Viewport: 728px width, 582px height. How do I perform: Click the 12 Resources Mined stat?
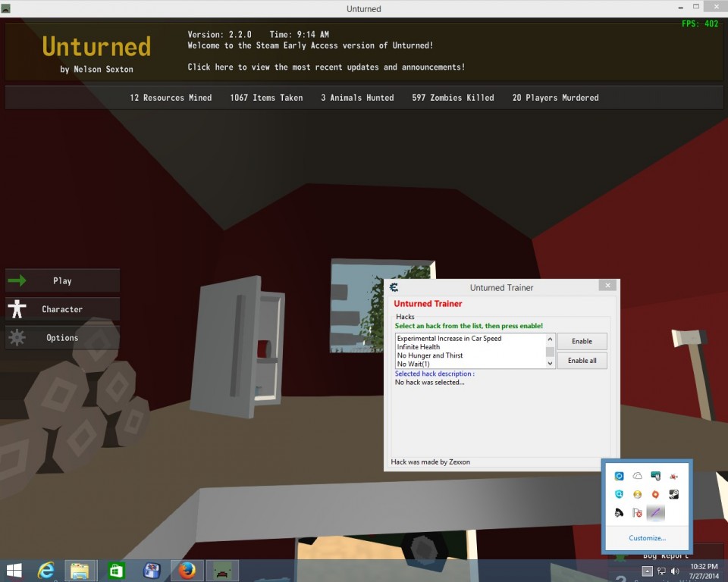(x=171, y=98)
